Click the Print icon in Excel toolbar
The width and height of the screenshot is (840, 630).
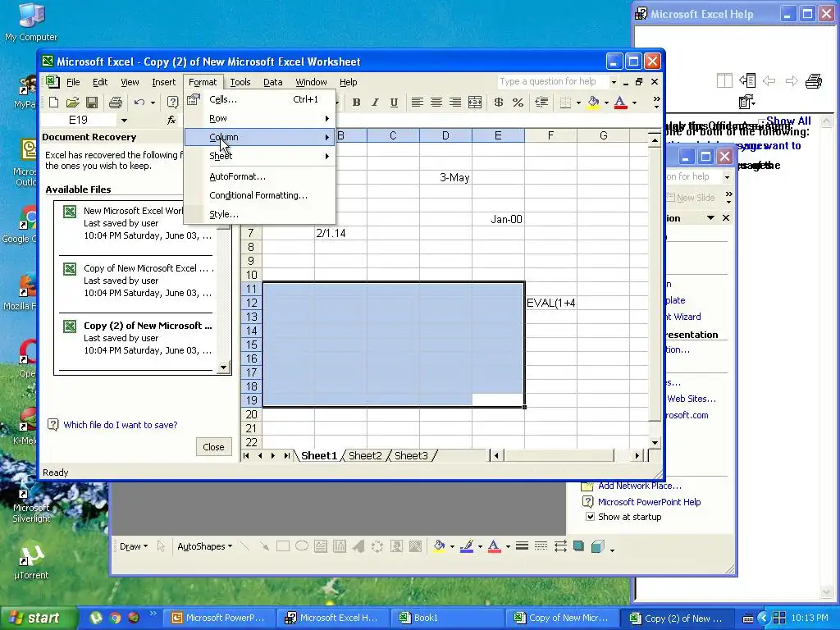pyautogui.click(x=115, y=102)
